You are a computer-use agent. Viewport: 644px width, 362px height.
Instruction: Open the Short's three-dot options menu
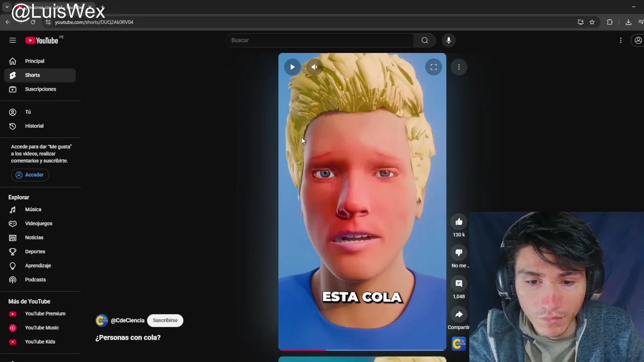click(x=459, y=67)
